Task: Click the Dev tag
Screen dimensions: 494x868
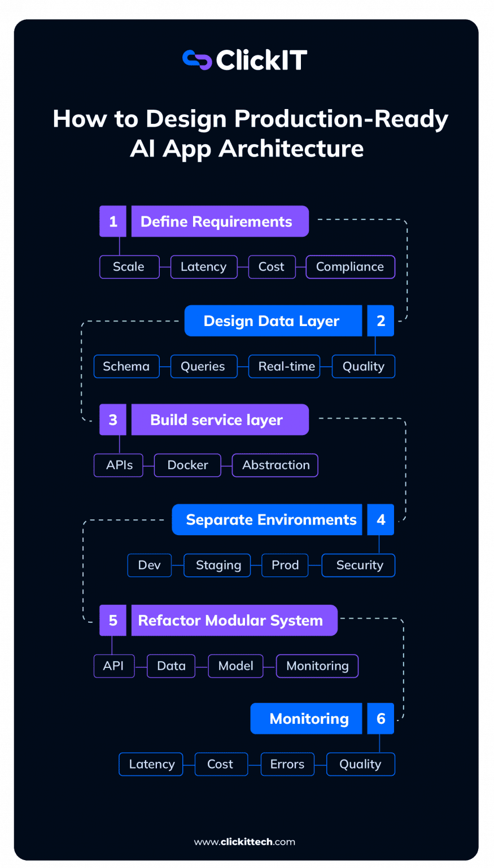Action: (150, 565)
